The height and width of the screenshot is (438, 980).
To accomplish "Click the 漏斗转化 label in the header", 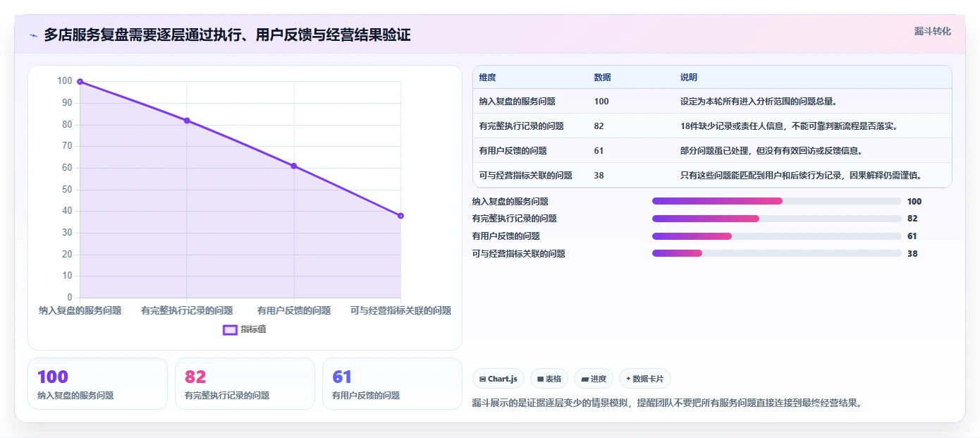I will point(933,31).
